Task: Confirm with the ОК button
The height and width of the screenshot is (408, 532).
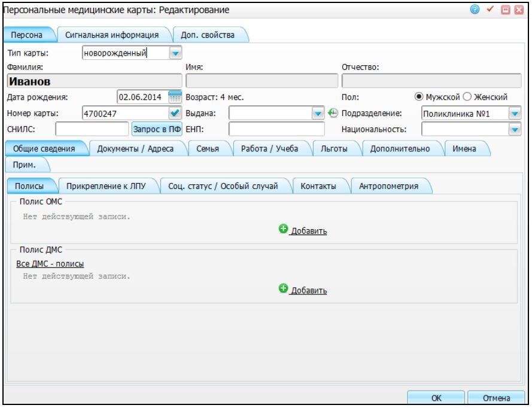Action: [436, 397]
